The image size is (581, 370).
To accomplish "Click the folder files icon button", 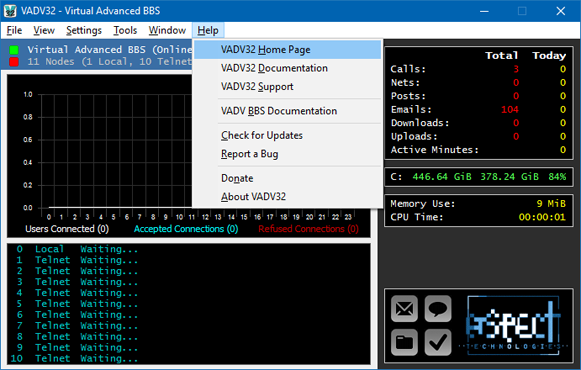I will 404,342.
